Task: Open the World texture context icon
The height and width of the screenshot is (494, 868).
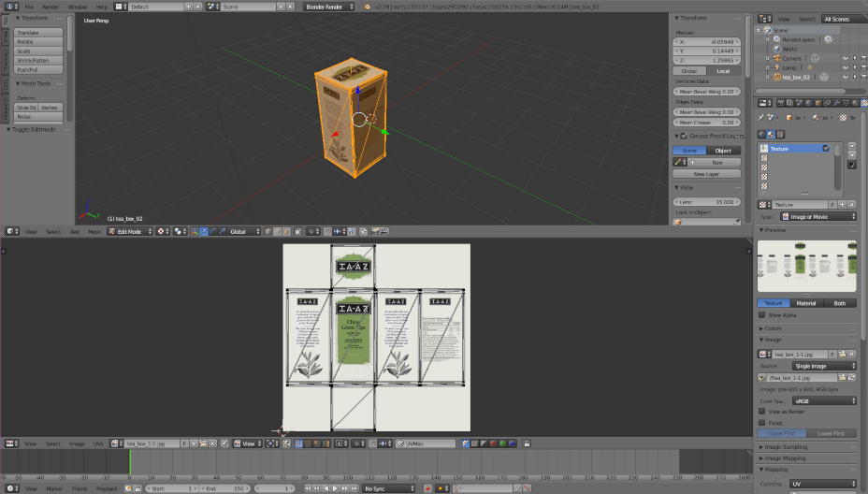Action: click(761, 135)
